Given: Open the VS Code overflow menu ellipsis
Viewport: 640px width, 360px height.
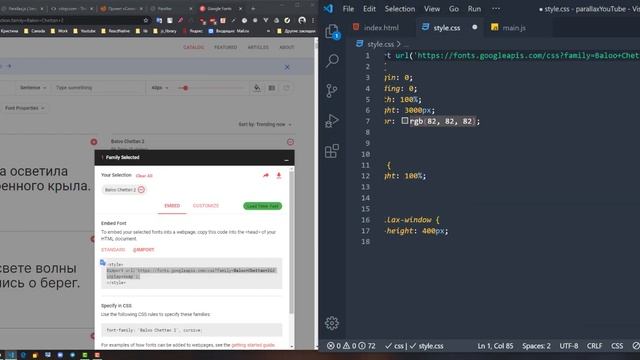Looking at the screenshot, I should coord(496,9).
